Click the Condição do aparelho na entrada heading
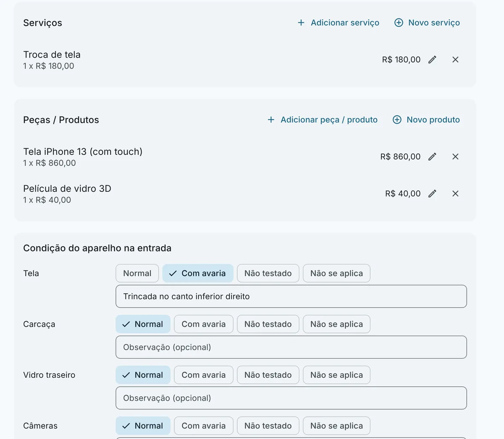Screen dimensions: 504x439 pyautogui.click(x=97, y=248)
